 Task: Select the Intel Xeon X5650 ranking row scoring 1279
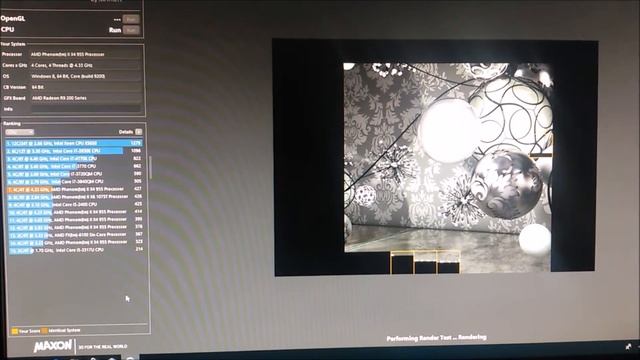[74, 143]
